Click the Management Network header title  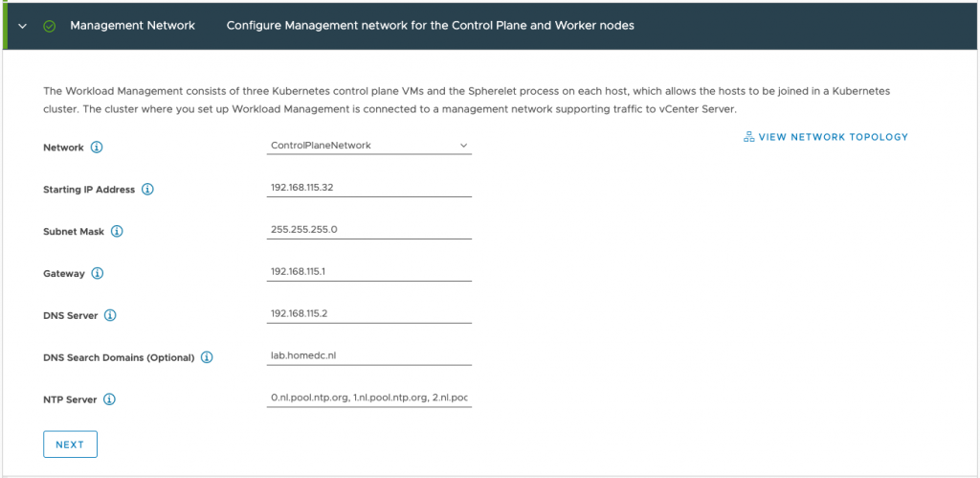coord(132,26)
